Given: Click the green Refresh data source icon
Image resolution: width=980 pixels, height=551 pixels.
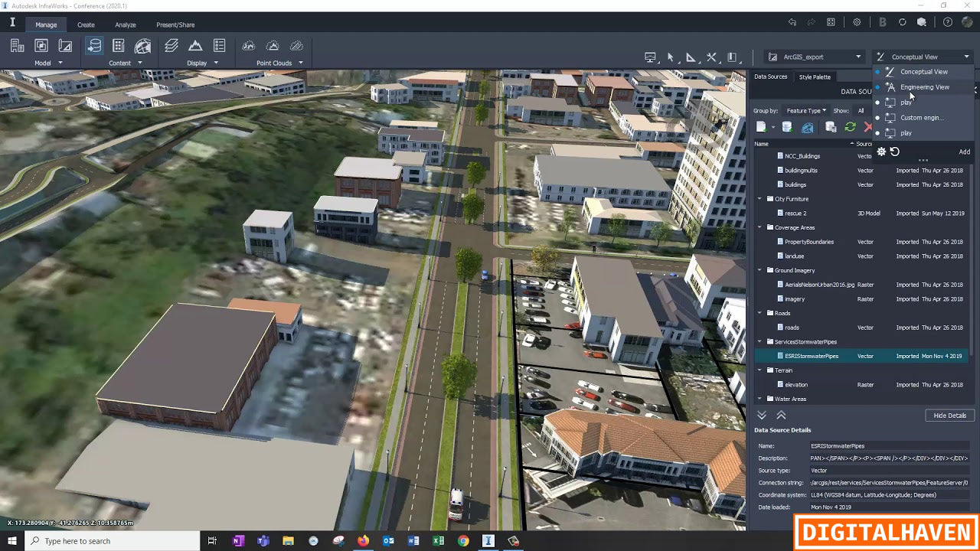Looking at the screenshot, I should coord(850,127).
